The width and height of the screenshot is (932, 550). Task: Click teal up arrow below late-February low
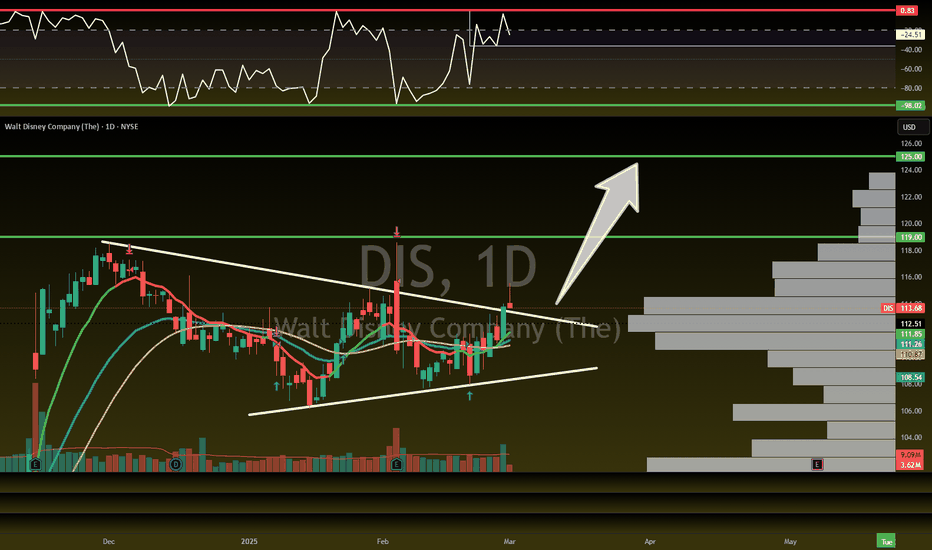pyautogui.click(x=470, y=395)
